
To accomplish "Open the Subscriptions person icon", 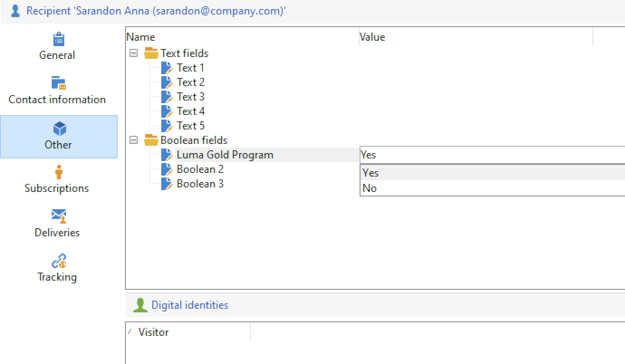I will point(58,172).
